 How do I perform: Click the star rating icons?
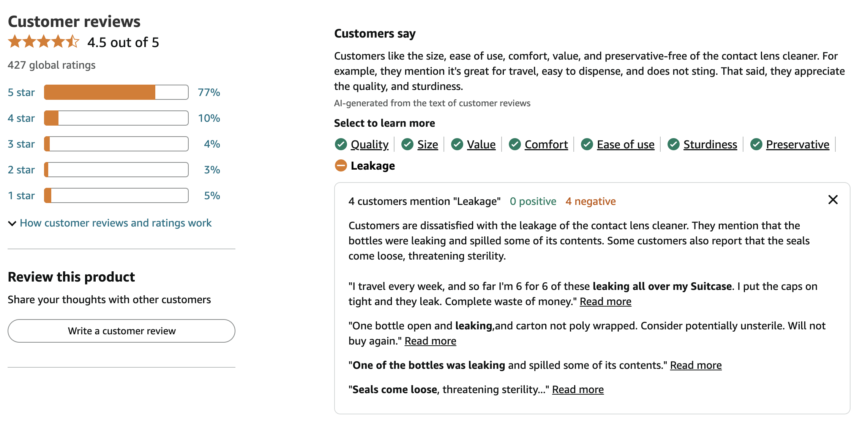click(44, 42)
